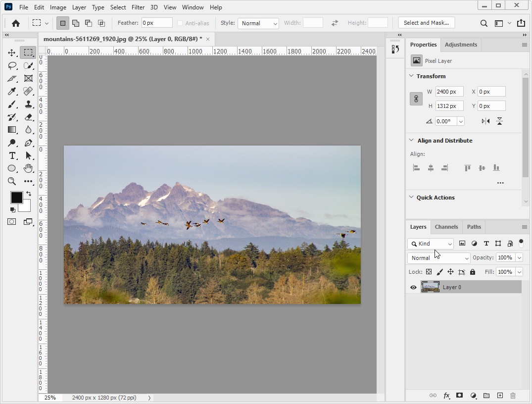Select the Gradient tool
Screen dimensions: 532x404
tap(12, 130)
